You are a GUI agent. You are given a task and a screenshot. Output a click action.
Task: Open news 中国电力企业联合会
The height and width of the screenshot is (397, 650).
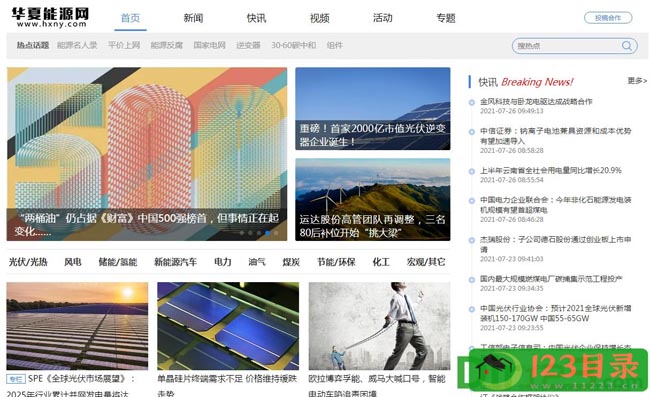tap(555, 205)
